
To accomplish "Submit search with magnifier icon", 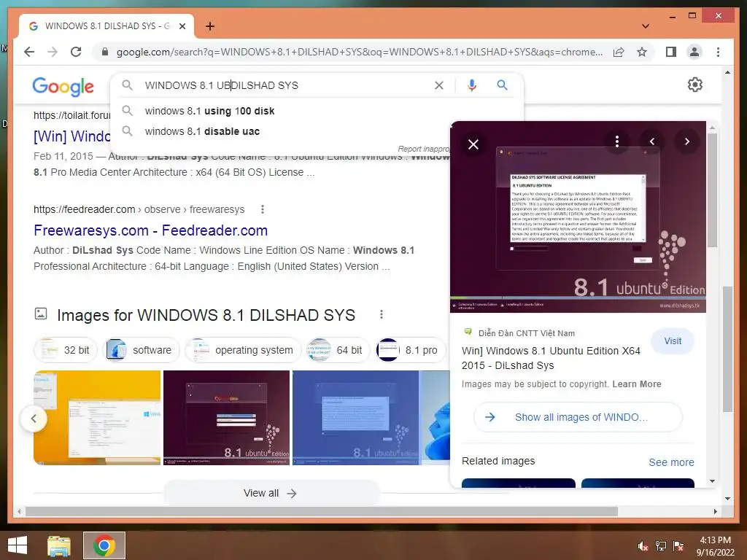I will [502, 85].
